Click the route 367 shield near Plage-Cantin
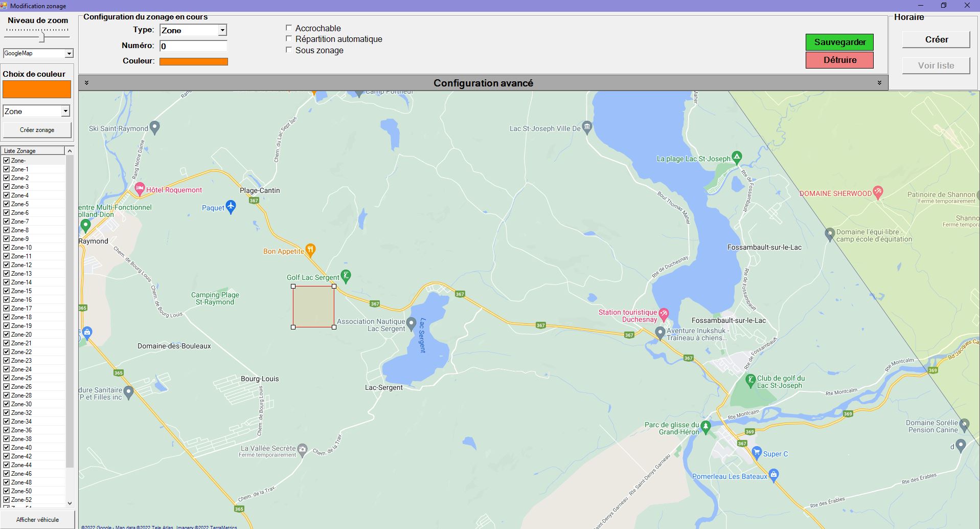Screen dimensions: 980x529 [x=254, y=201]
